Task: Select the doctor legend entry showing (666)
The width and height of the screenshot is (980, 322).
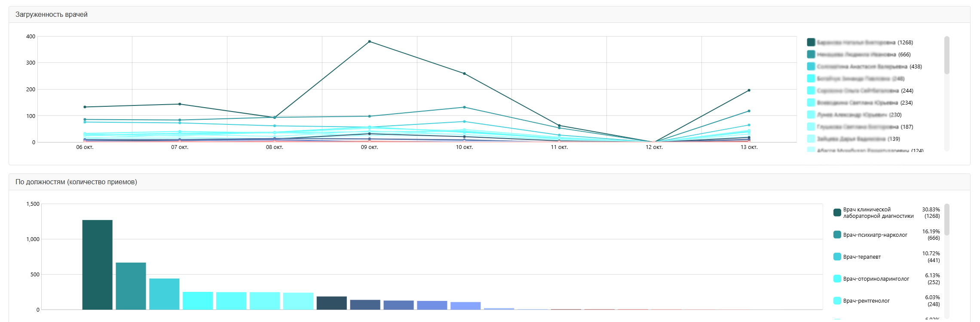Action: (x=863, y=55)
